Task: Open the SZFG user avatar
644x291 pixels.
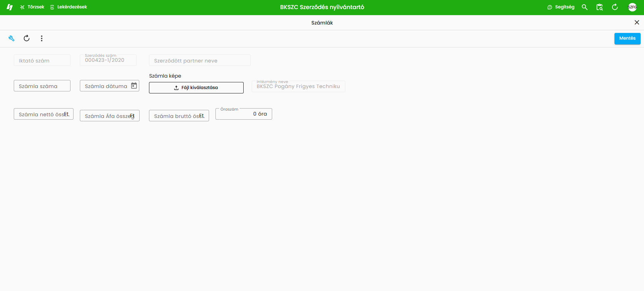Action: pos(632,7)
